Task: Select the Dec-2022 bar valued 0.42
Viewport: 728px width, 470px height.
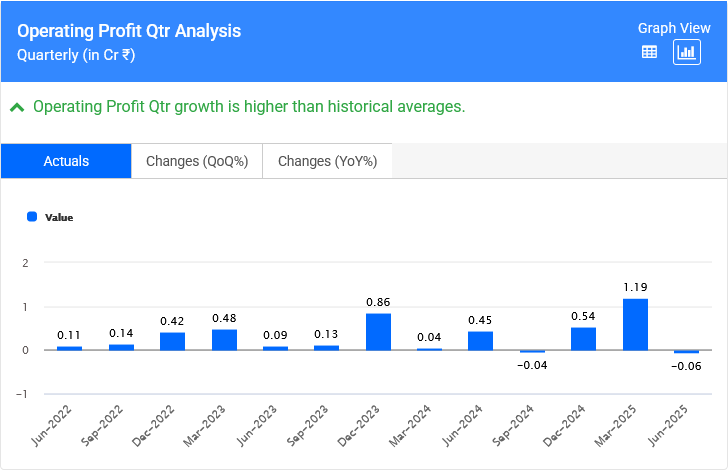Action: 173,341
